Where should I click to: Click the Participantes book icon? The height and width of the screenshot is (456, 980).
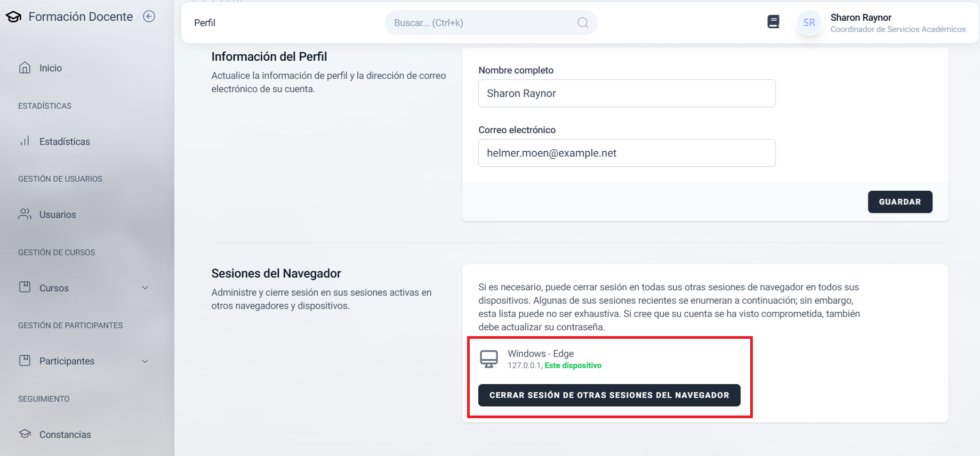tap(25, 361)
